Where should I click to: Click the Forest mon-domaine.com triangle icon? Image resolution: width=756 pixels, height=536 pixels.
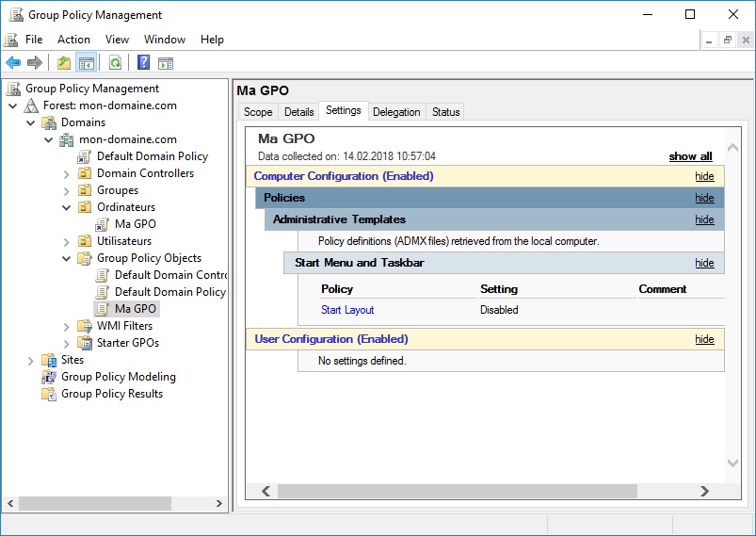tap(31, 106)
